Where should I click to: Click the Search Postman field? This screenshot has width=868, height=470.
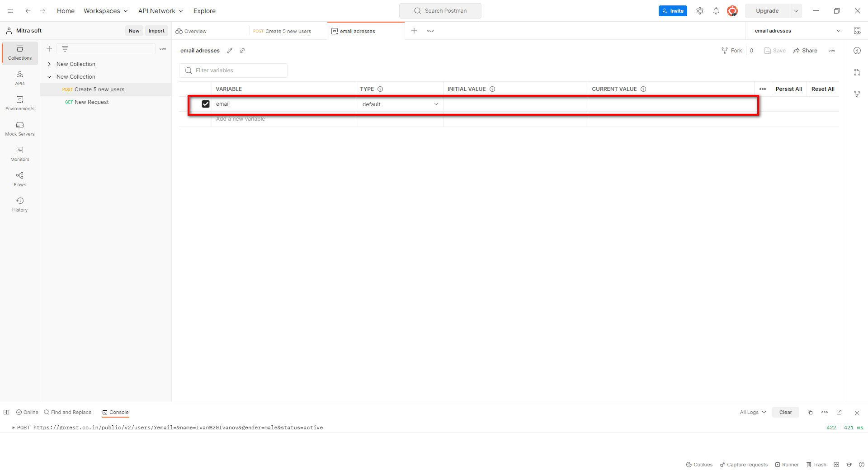click(x=440, y=11)
